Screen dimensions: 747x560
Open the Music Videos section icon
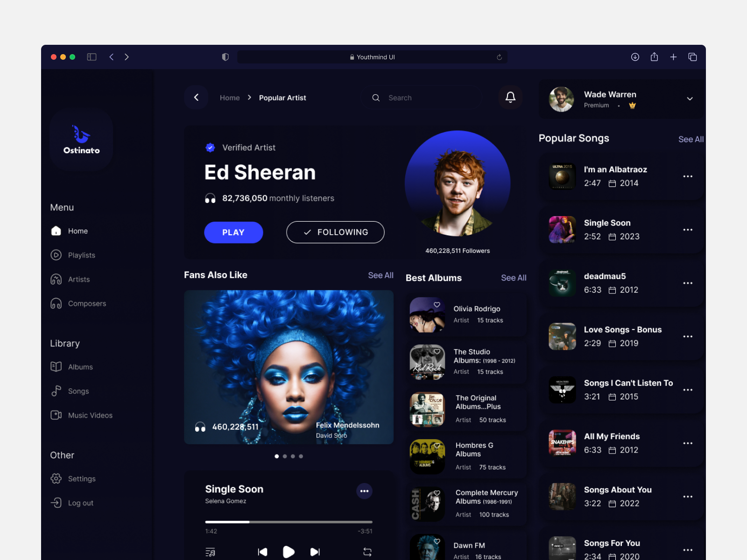point(56,415)
